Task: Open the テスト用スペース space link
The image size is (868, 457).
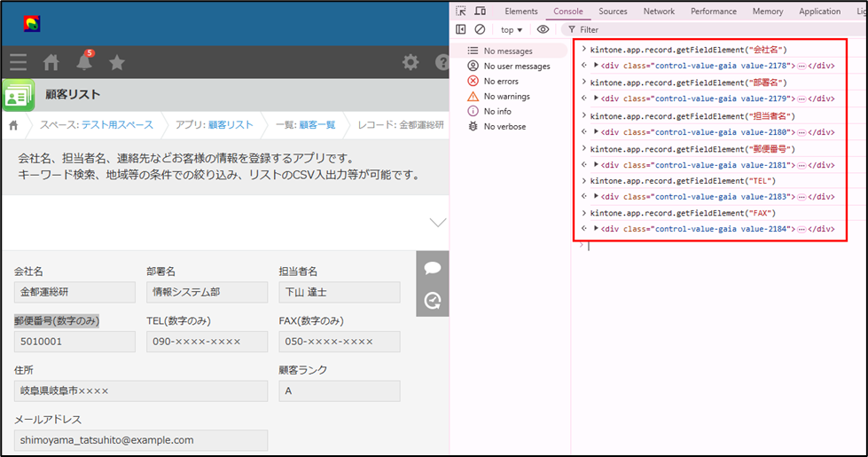Action: pos(117,125)
